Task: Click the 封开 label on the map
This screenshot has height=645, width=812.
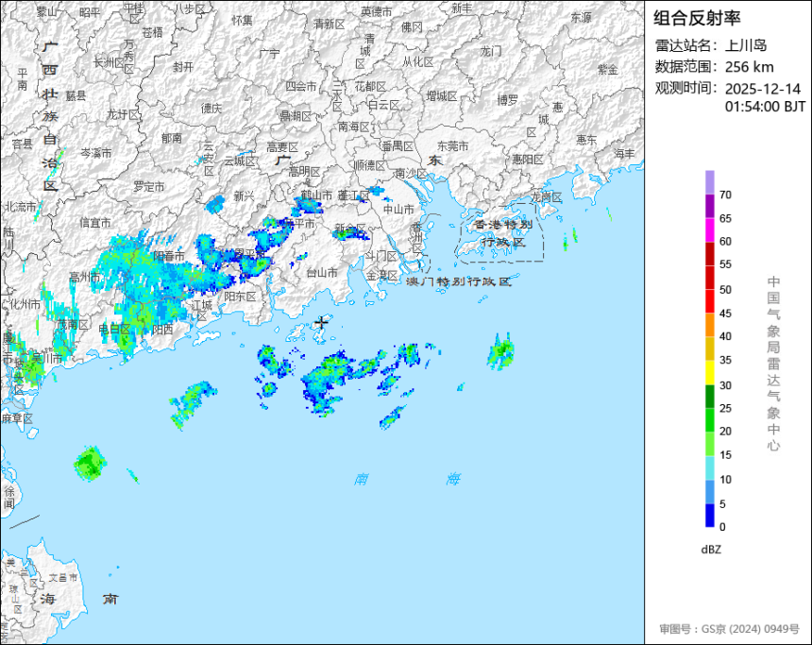Action: pyautogui.click(x=183, y=67)
